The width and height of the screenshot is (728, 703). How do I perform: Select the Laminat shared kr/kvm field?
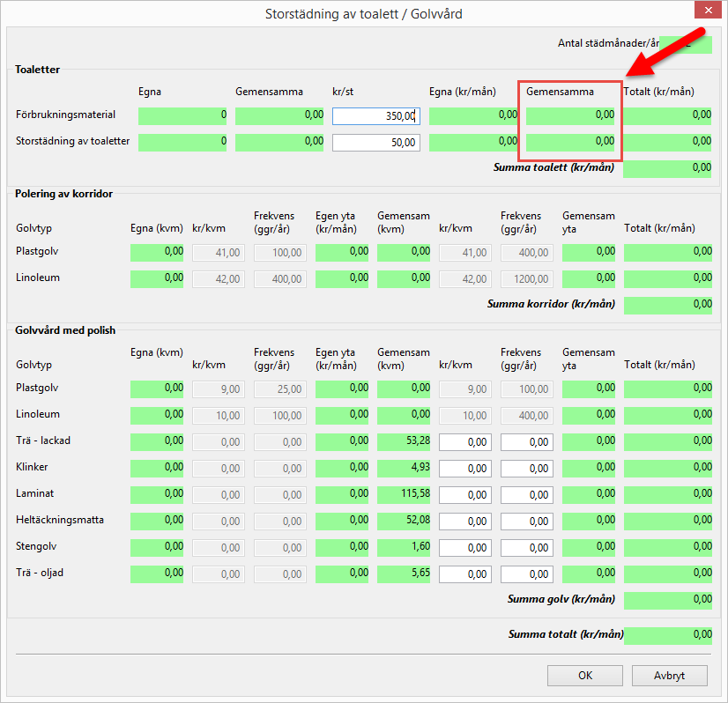pos(464,494)
